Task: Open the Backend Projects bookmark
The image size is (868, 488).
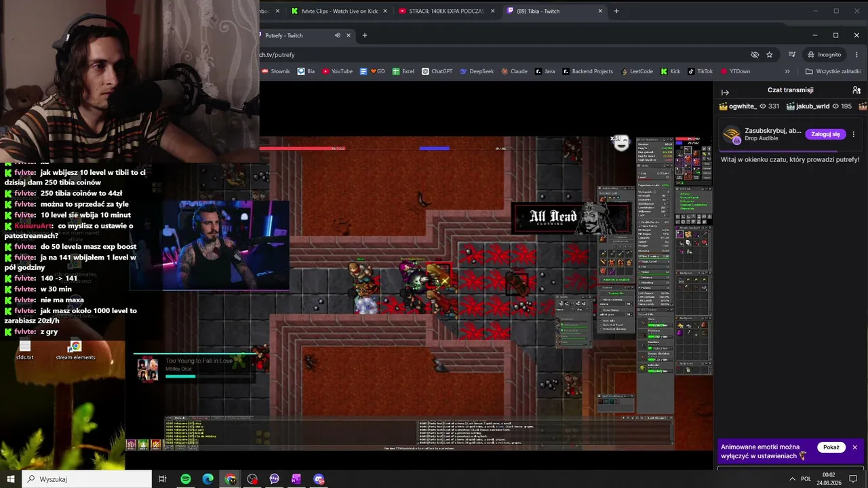Action: point(587,71)
